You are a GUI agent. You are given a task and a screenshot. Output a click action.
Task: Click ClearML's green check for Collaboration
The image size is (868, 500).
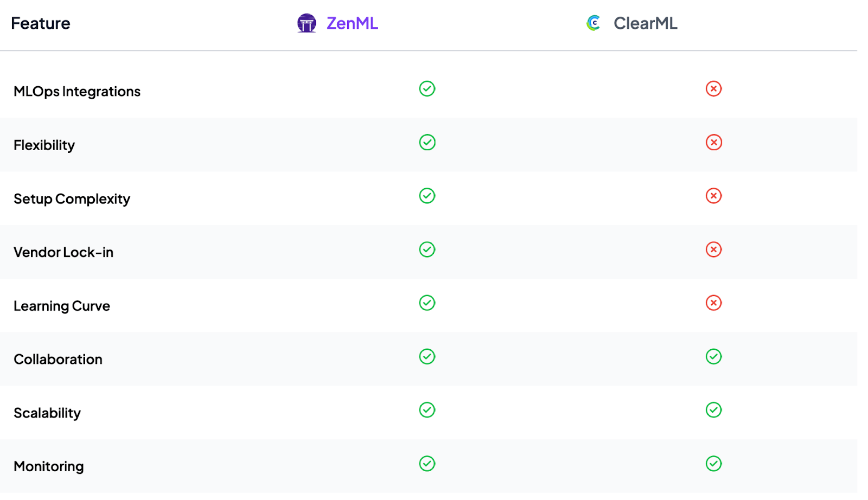click(x=713, y=357)
